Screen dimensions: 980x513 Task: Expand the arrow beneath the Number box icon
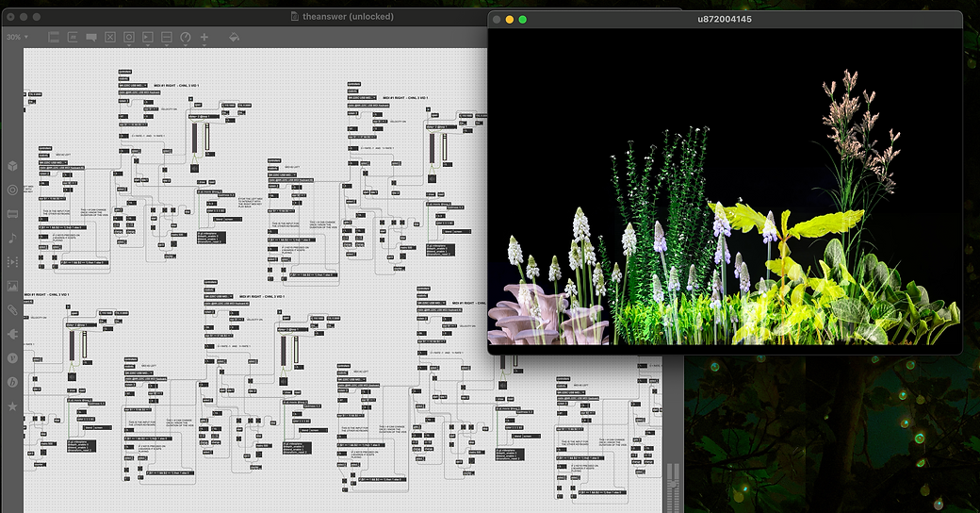[x=148, y=45]
